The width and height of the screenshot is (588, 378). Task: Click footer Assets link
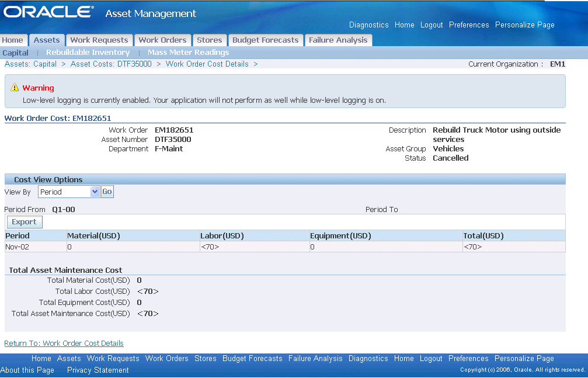click(69, 359)
